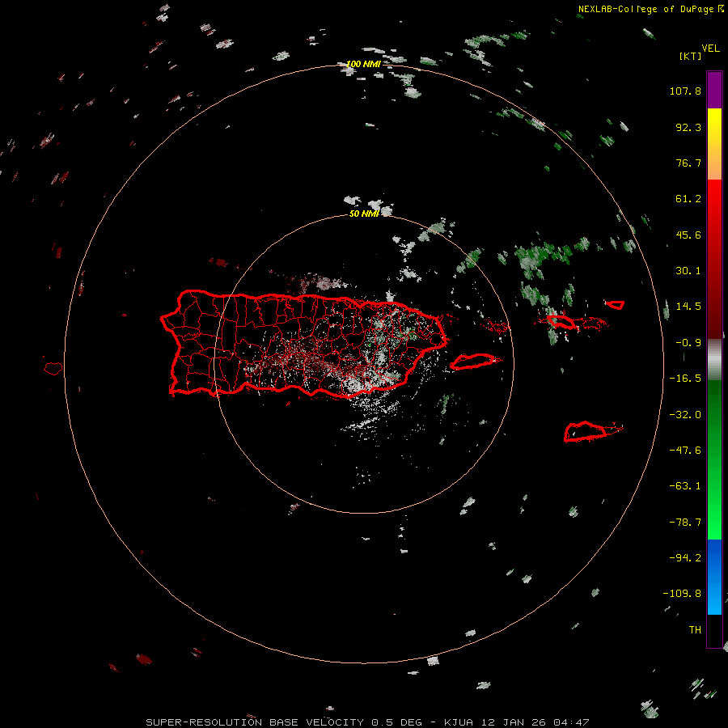Image resolution: width=728 pixels, height=728 pixels.
Task: Click the -0.9 velocity scale value
Action: coord(688,343)
